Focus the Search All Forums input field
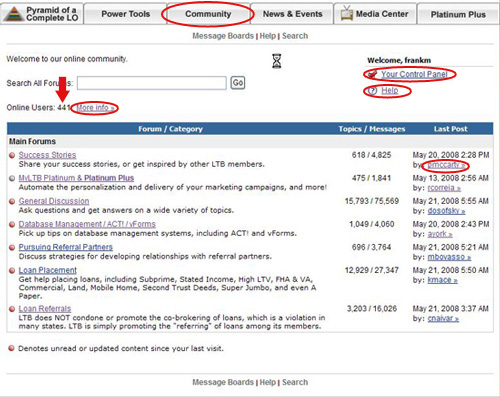Screen dimensions: 500x397 click(x=152, y=83)
